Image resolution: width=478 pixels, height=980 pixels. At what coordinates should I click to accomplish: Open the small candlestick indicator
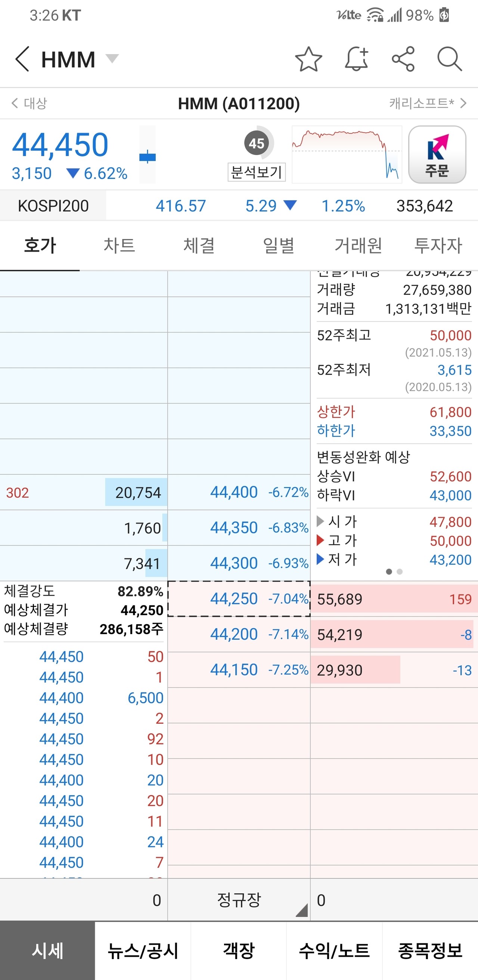(148, 155)
